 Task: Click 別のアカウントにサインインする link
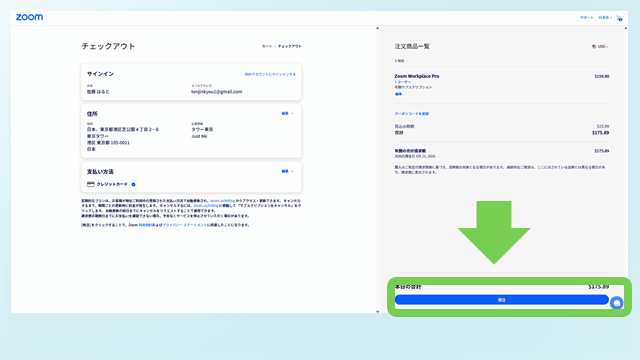270,74
